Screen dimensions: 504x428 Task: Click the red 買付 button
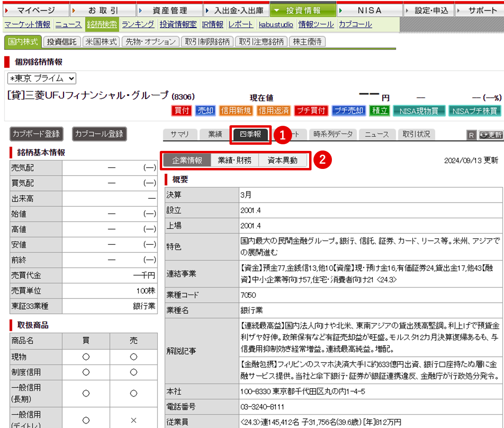(x=182, y=111)
